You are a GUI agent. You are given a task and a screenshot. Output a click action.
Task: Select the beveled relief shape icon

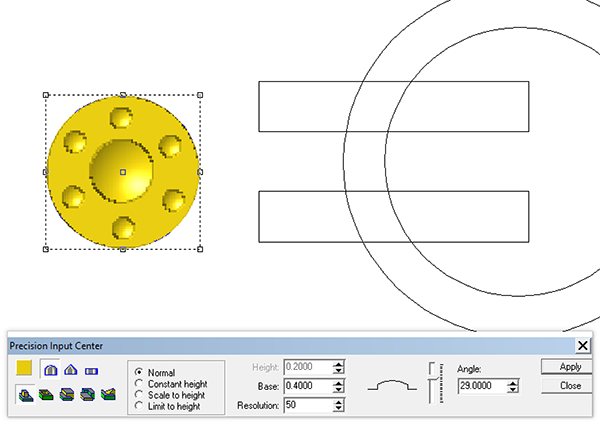tap(71, 370)
